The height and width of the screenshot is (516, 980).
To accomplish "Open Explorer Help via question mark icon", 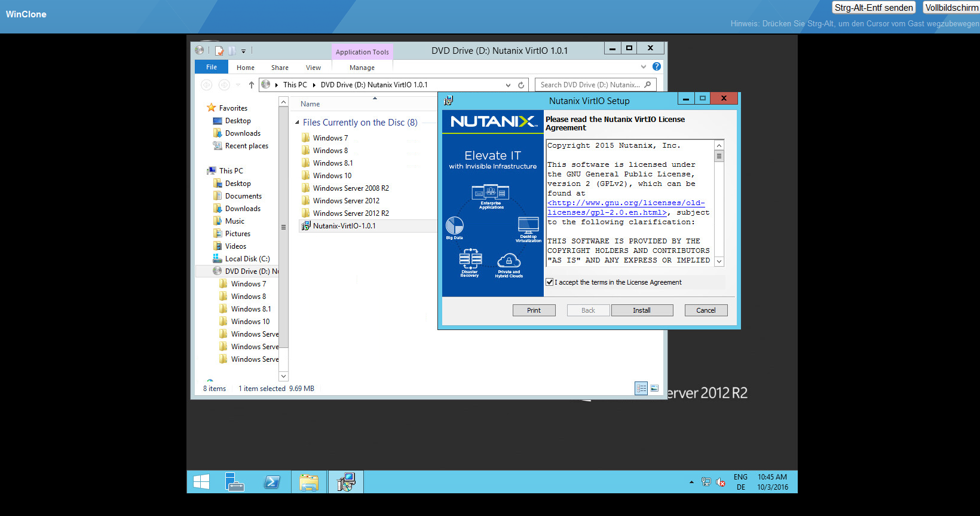I will pos(657,66).
